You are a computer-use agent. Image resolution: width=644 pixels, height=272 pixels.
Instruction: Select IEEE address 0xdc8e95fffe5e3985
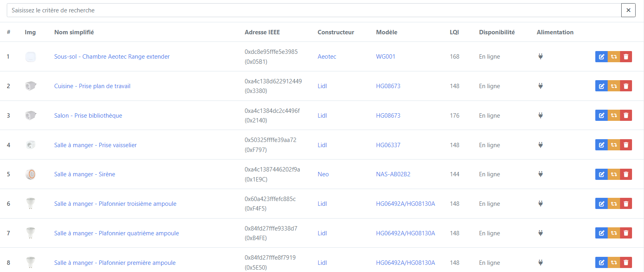pos(271,52)
